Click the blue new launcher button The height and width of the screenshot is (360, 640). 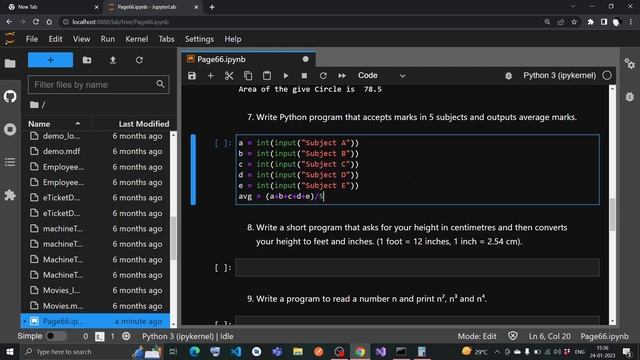51,60
